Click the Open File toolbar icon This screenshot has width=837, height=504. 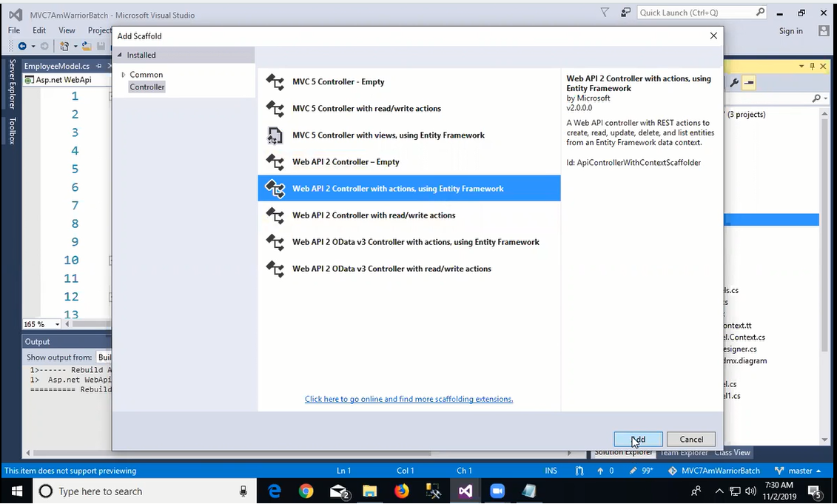(x=87, y=47)
